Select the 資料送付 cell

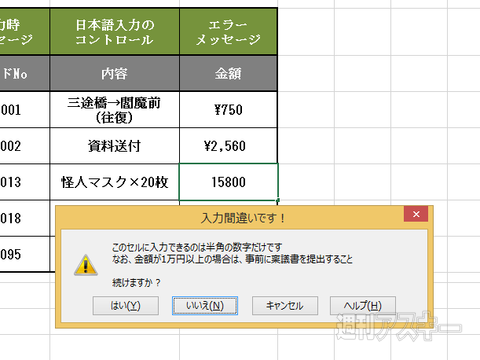pos(114,146)
